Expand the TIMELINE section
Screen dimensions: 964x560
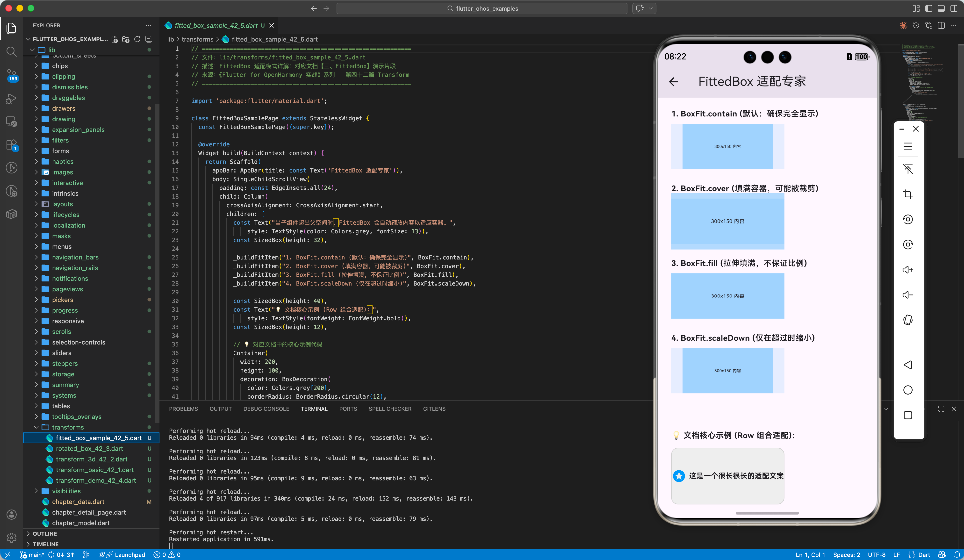coord(45,544)
